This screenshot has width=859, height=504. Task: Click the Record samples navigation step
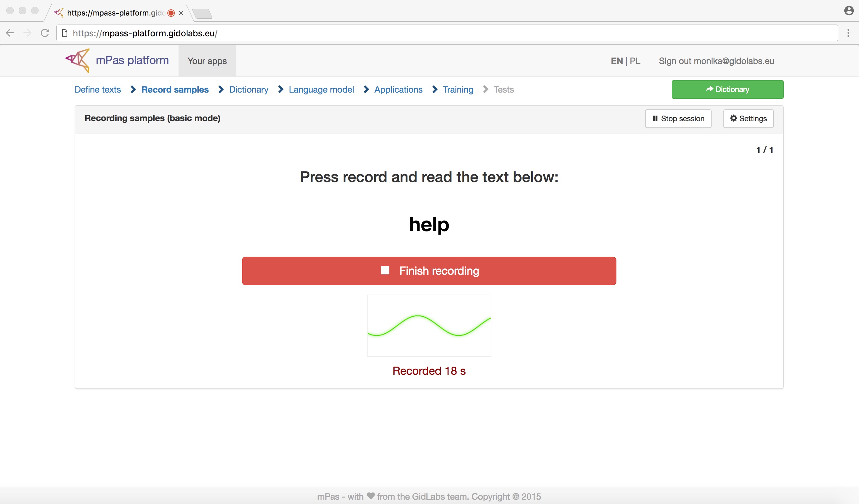click(x=175, y=89)
